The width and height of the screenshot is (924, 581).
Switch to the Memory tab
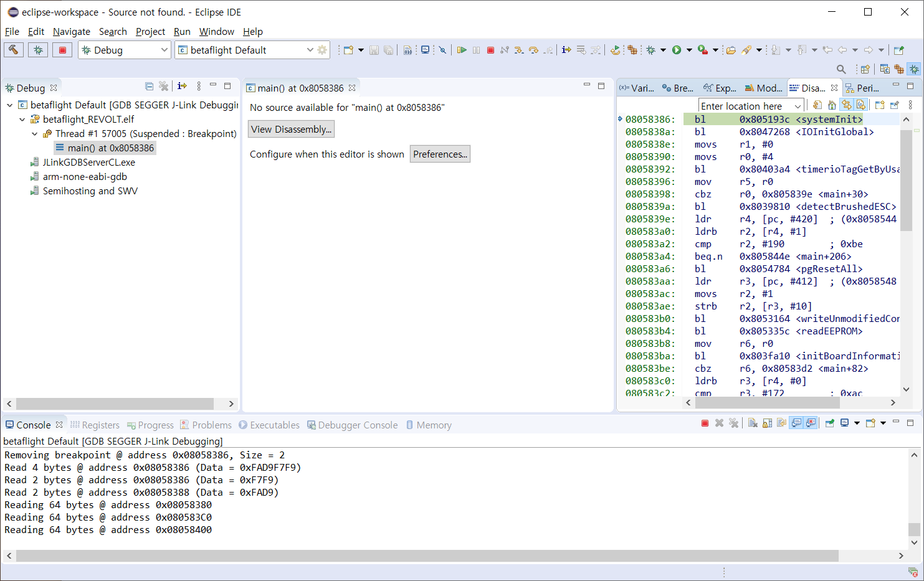[429, 425]
